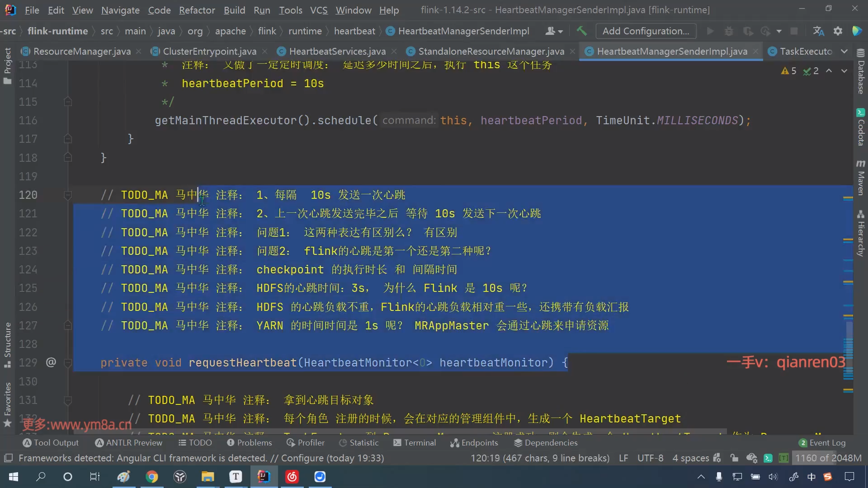
Task: Expand the hidden editor tabs dropdown
Action: (x=844, y=51)
